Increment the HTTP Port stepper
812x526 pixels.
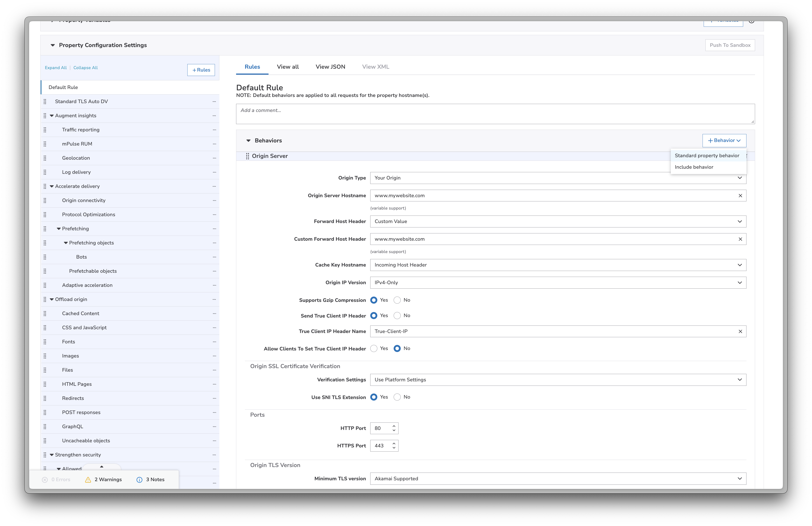click(394, 426)
